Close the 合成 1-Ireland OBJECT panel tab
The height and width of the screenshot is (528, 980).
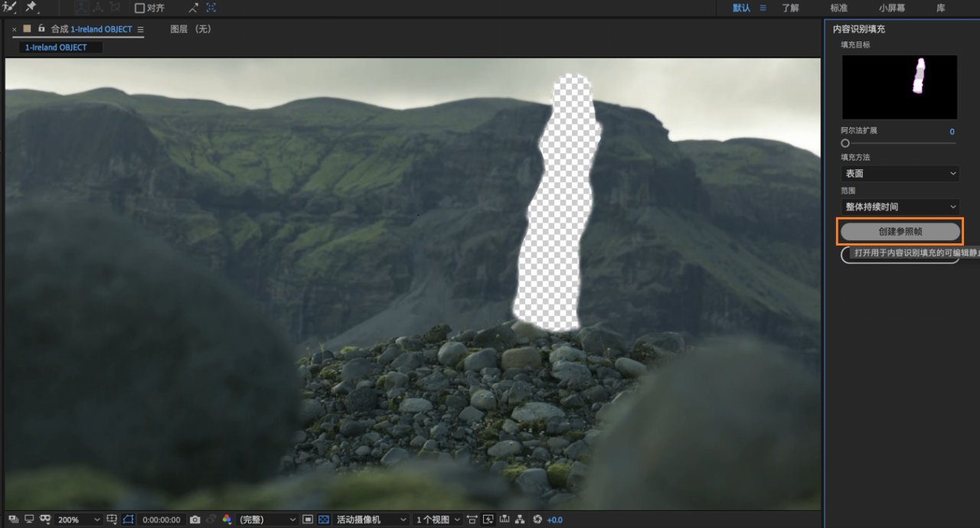coord(15,29)
